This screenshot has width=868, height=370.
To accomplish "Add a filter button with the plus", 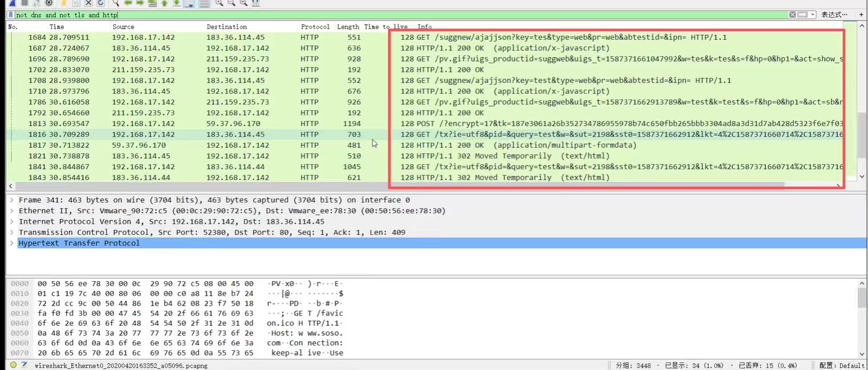I will pyautogui.click(x=861, y=15).
